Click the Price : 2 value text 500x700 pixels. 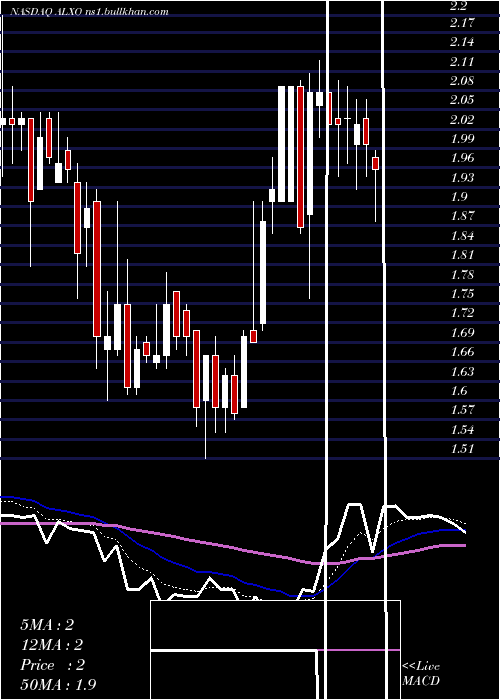tap(52, 665)
